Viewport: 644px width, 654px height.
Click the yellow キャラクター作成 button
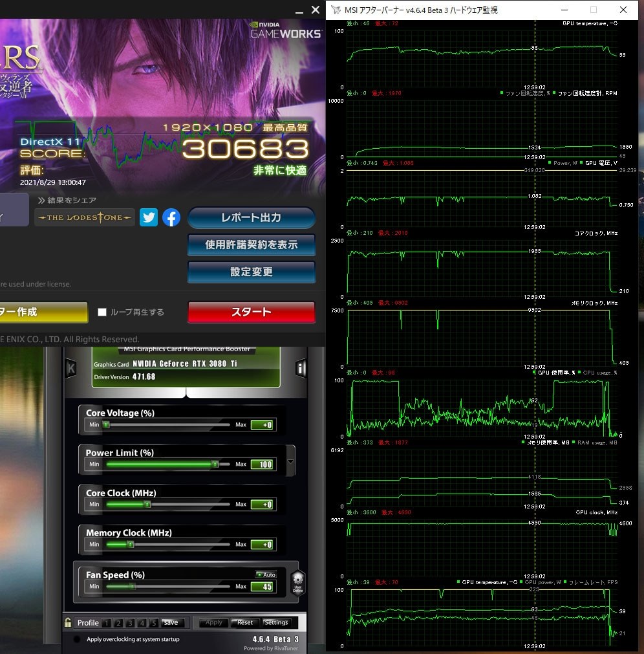[x=43, y=312]
